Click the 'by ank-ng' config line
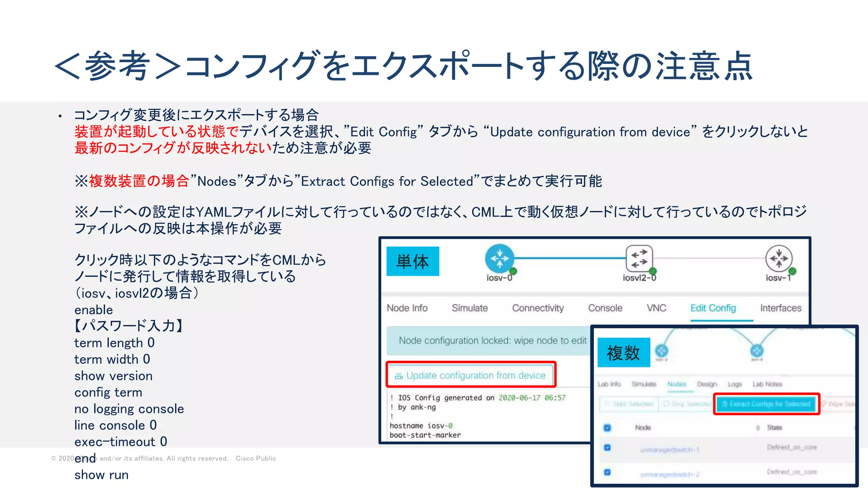The width and height of the screenshot is (868, 488). click(x=413, y=407)
